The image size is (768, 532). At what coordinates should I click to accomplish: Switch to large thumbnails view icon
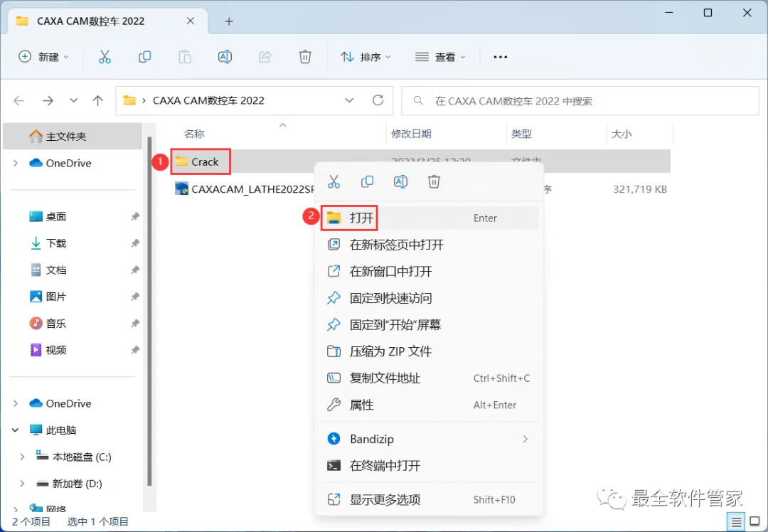754,522
